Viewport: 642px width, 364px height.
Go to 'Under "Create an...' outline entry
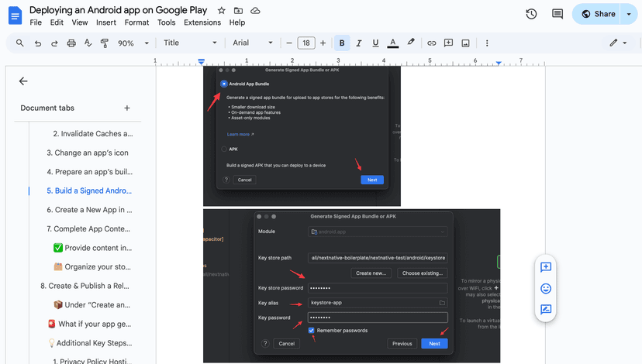click(x=91, y=304)
